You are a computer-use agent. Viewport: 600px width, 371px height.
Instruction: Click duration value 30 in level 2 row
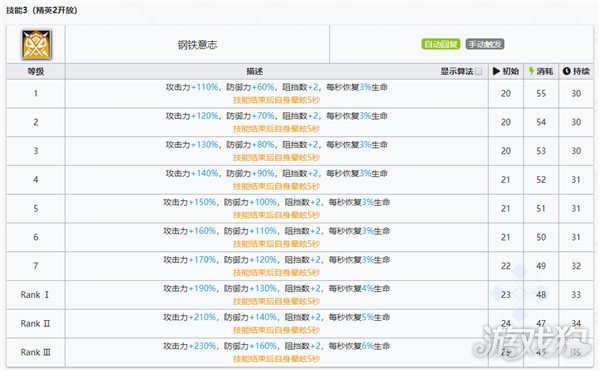(x=576, y=122)
